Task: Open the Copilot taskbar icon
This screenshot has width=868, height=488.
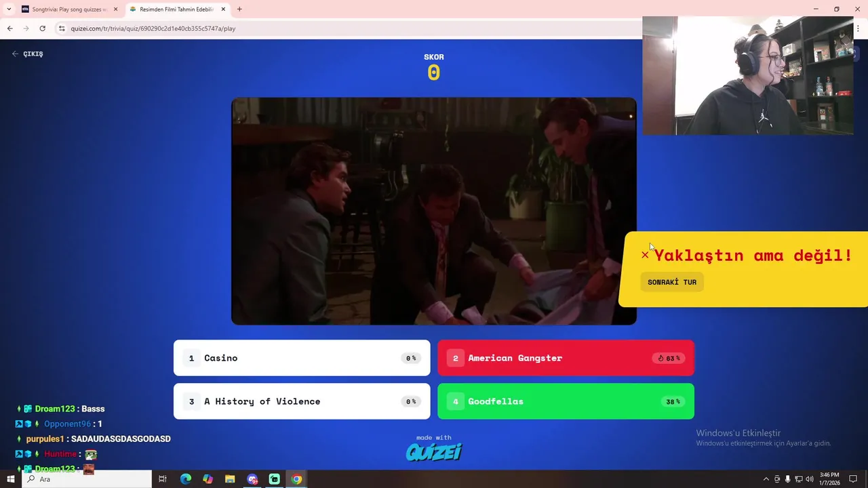Action: coord(208,479)
